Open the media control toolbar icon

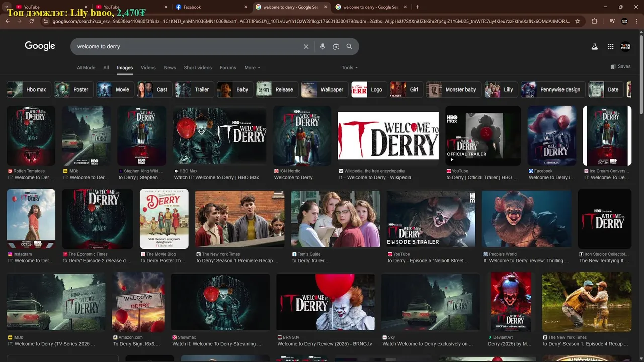coord(612,21)
